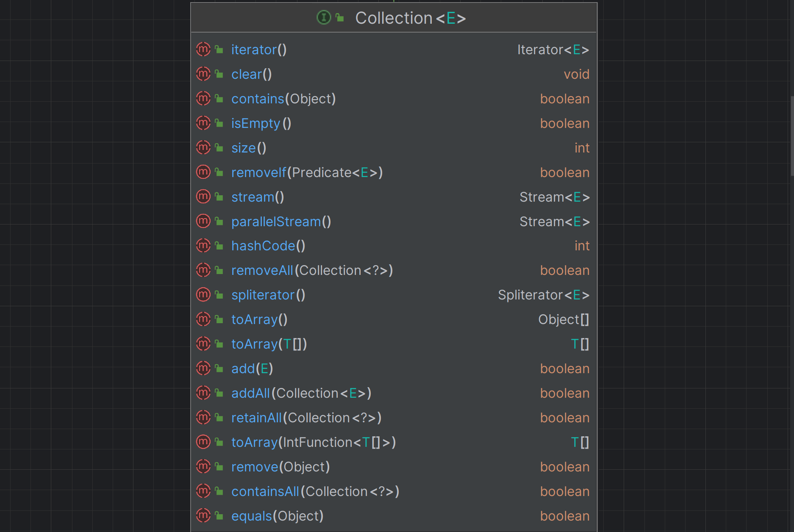Click the method icon for contains(Object)

pos(203,99)
